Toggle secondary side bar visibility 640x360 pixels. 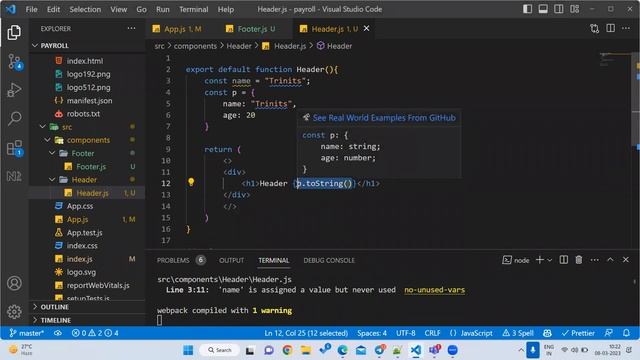point(559,9)
